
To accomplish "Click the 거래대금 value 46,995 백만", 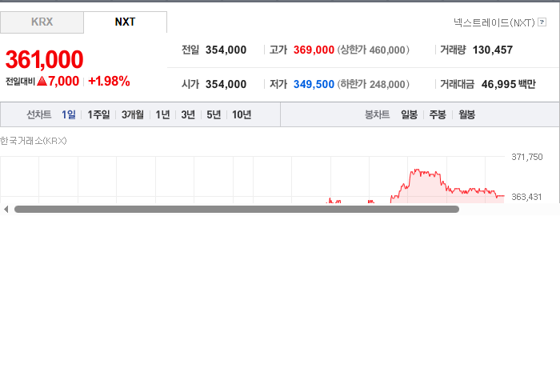I will tap(509, 84).
